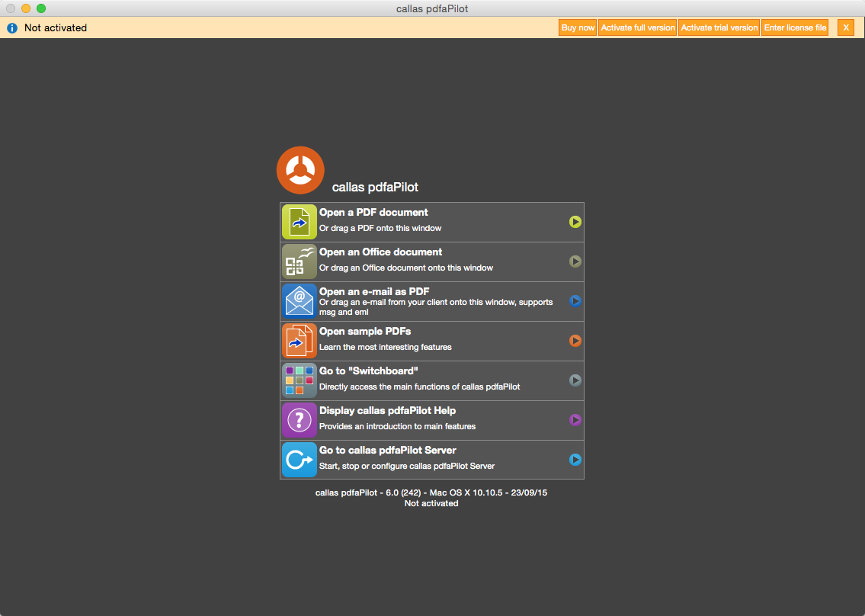Click blue play arrow for e-mail as PDF

[575, 301]
